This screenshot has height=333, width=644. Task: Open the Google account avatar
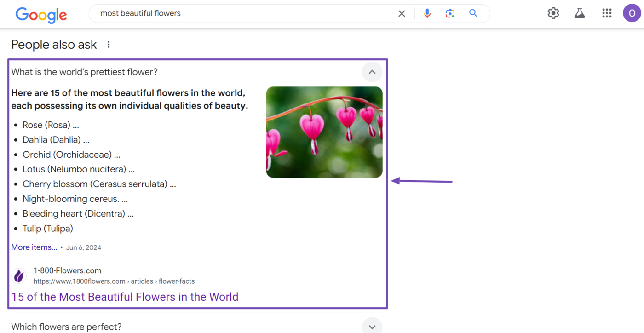632,13
